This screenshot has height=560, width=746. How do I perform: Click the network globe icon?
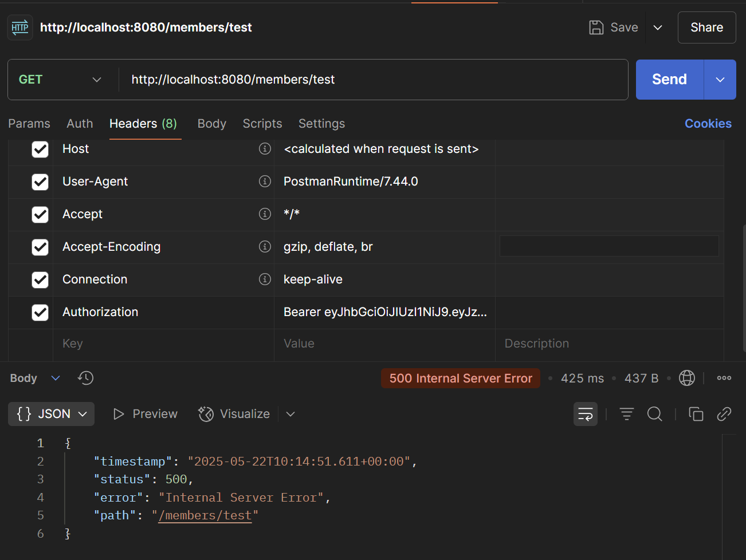coord(686,378)
